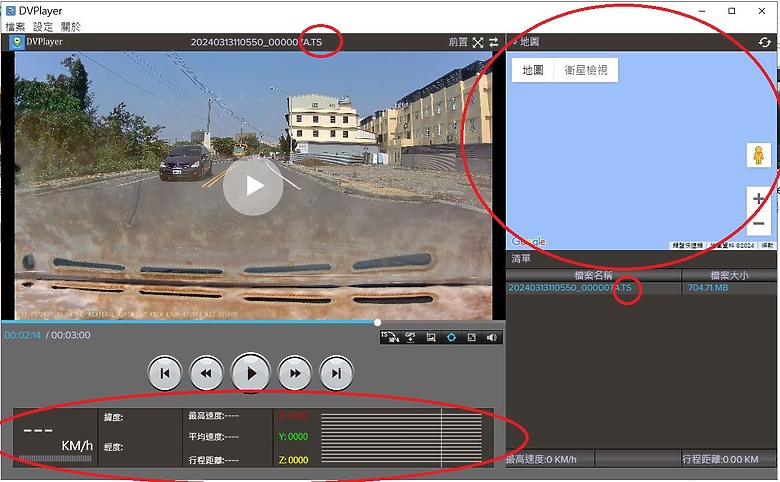Viewport: 780px width, 482px height.
Task: Click the DVPlayer logo icon in video header
Action: pos(17,42)
